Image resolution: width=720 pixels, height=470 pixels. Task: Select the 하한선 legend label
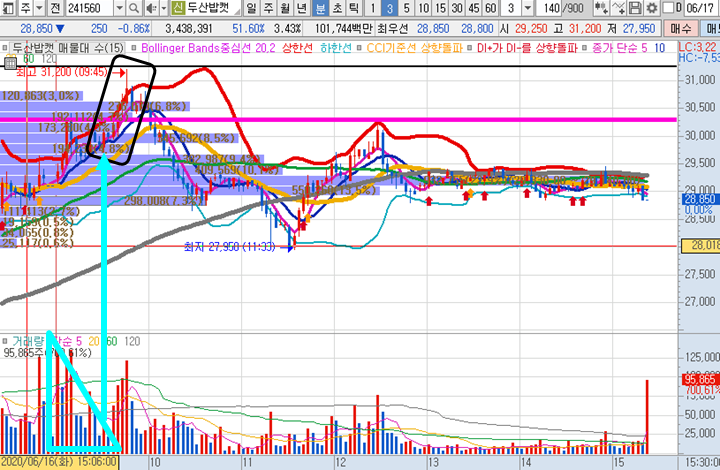pos(336,48)
